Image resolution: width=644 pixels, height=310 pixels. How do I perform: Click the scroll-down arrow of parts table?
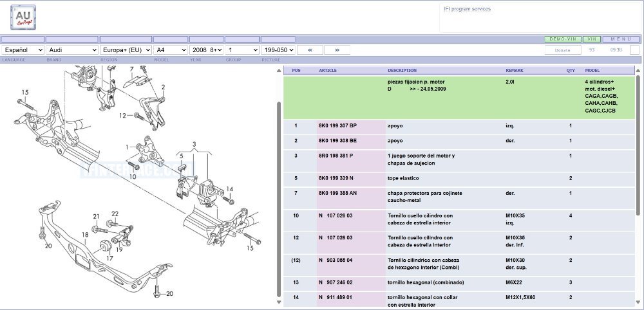638,303
